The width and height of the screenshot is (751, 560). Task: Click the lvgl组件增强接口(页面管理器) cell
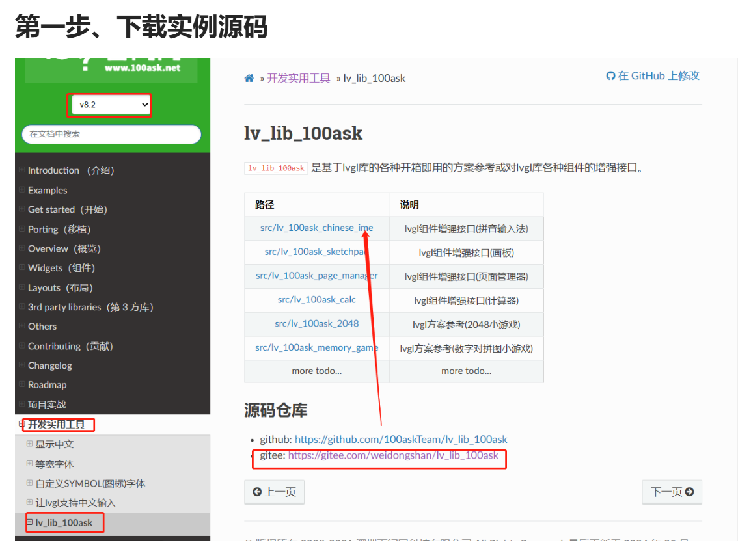tap(466, 276)
